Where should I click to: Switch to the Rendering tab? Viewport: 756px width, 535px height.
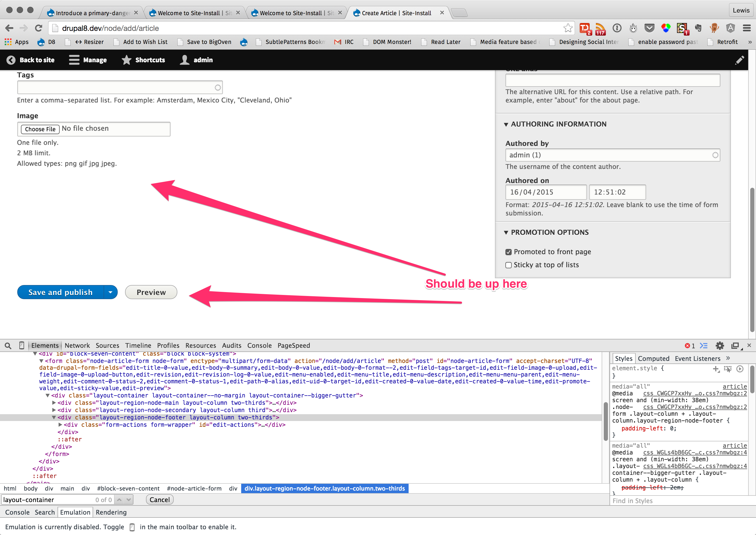[111, 512]
